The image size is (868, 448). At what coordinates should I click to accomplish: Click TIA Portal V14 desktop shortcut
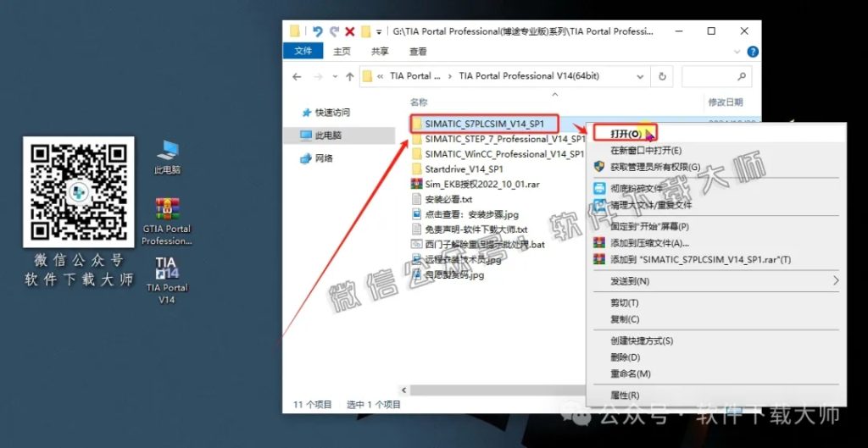point(167,279)
